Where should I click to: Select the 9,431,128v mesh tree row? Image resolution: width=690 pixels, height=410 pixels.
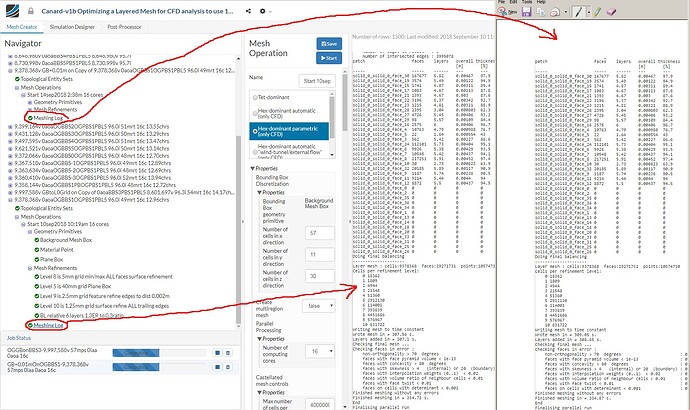92,134
